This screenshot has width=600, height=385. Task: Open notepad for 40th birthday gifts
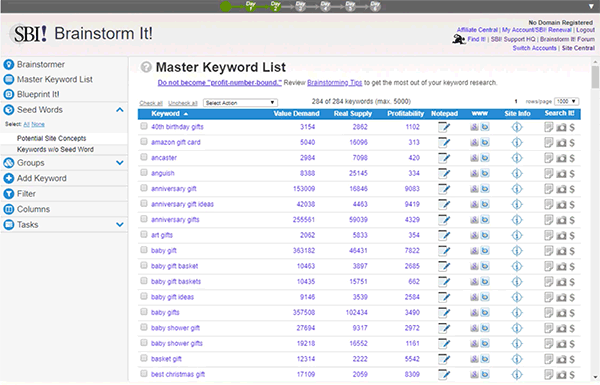[x=444, y=127]
